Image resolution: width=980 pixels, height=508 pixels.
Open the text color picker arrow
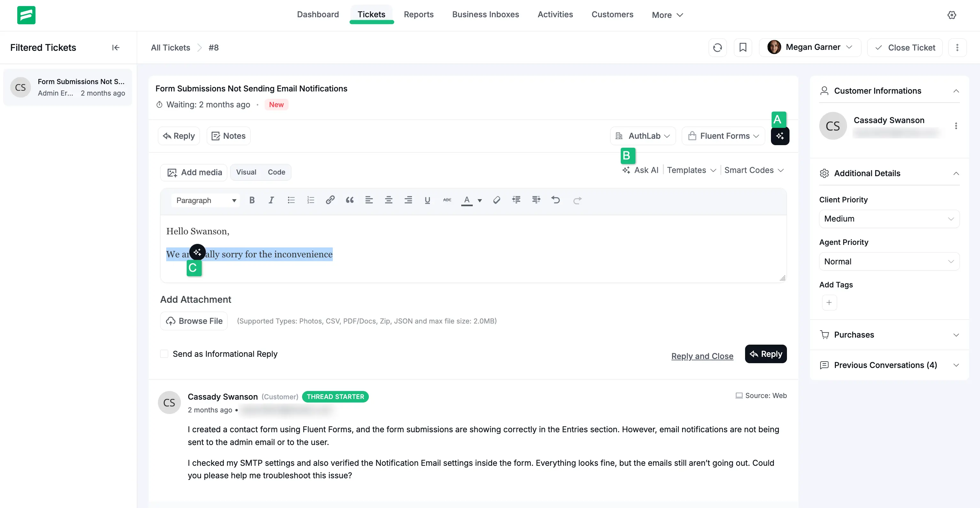[479, 200]
